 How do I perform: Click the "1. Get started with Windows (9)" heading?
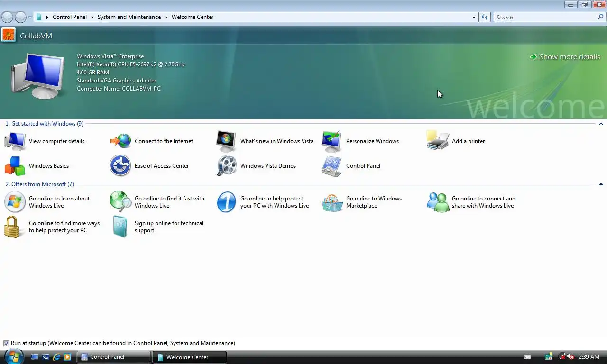(x=44, y=124)
